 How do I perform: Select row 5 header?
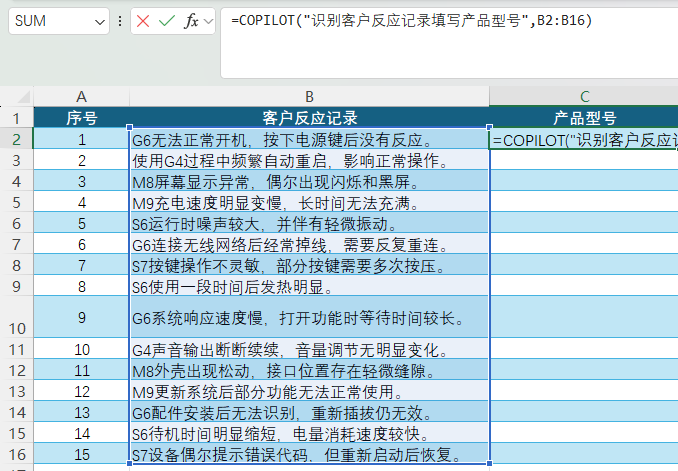click(16, 202)
